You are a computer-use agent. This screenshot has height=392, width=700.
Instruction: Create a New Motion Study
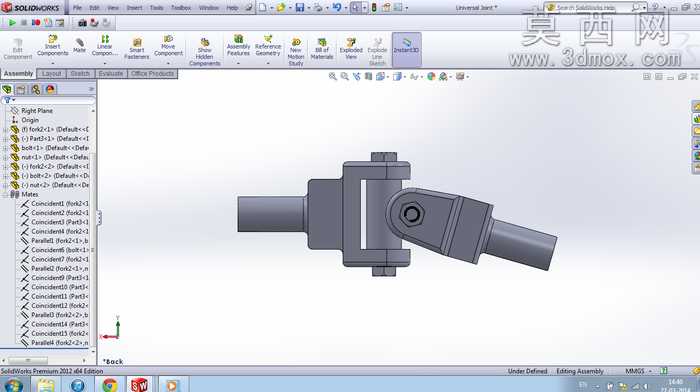(296, 52)
